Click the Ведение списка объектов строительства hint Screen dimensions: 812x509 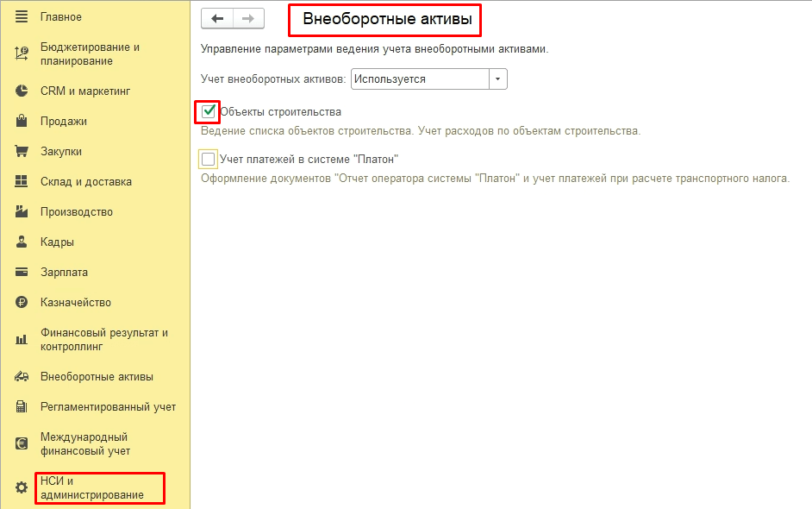pyautogui.click(x=421, y=130)
